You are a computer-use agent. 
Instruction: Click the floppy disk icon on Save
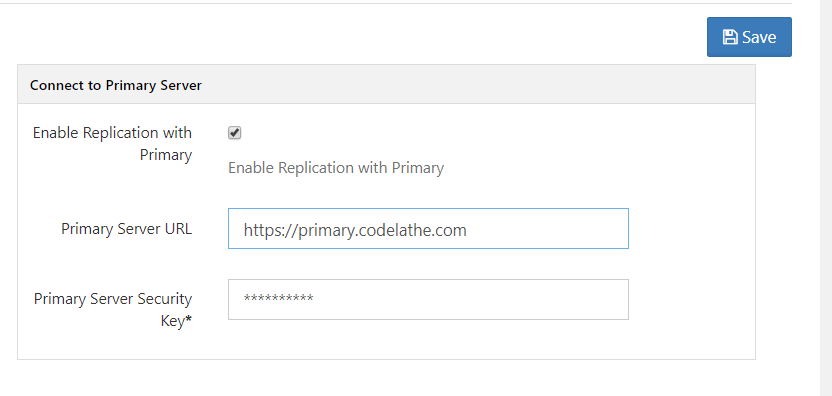[x=730, y=37]
